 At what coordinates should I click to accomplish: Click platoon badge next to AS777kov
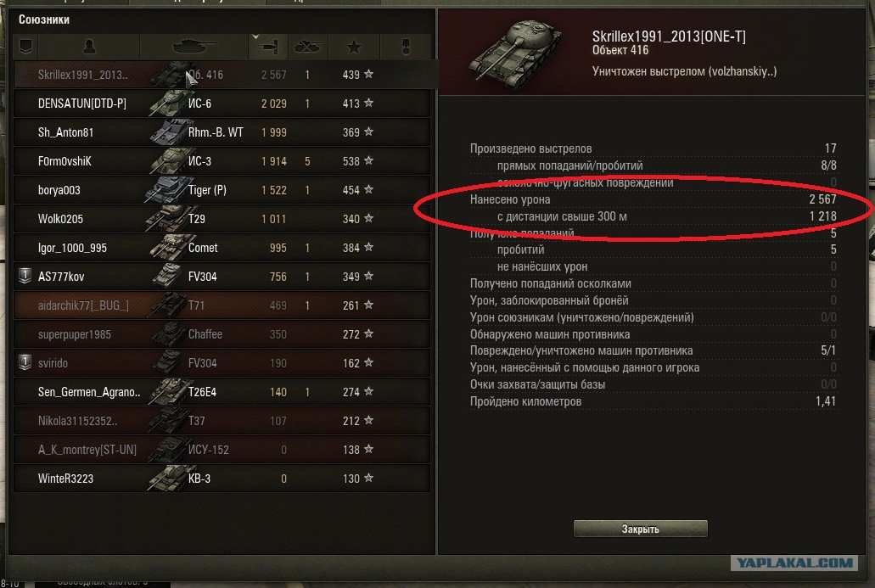pos(25,276)
